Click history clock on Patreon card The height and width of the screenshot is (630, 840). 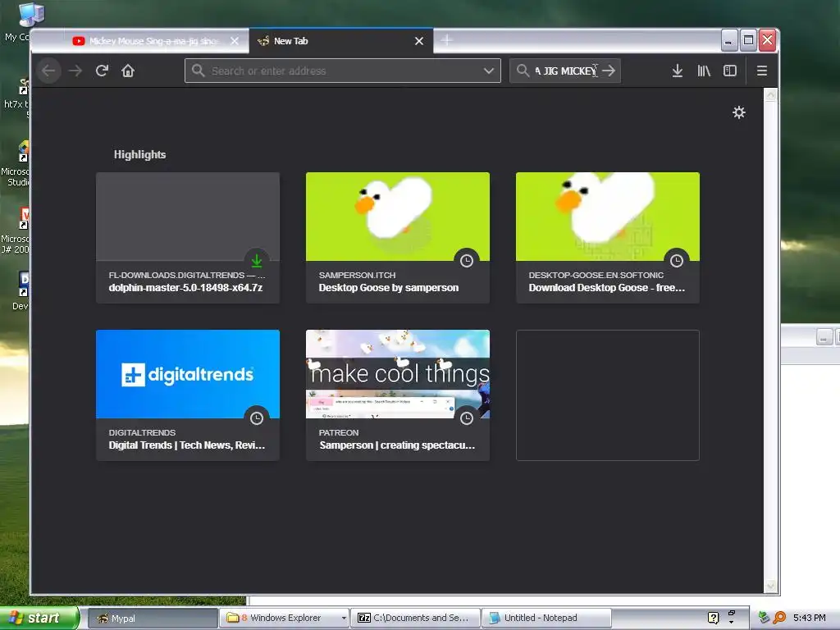[467, 418]
